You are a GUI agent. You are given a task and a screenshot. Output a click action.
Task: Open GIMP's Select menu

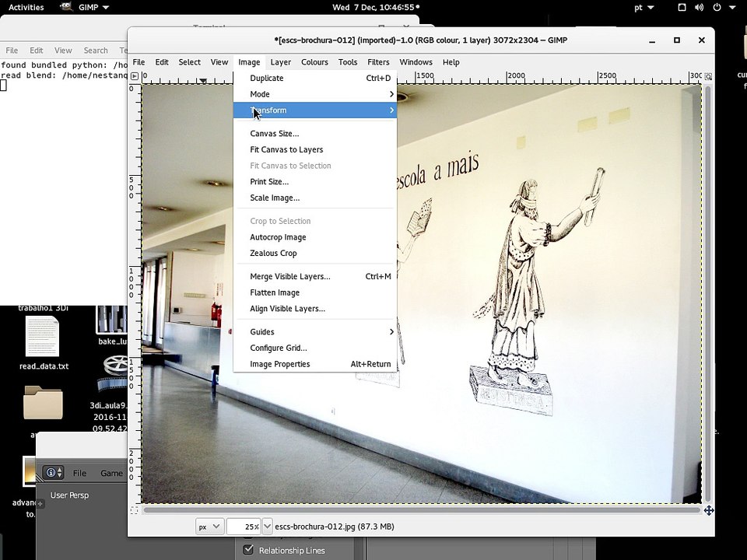point(190,62)
